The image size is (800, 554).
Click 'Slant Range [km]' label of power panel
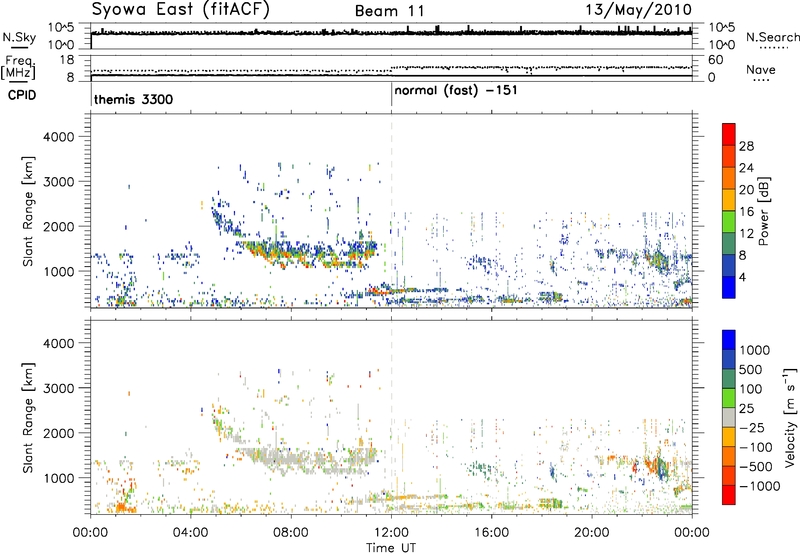point(28,211)
